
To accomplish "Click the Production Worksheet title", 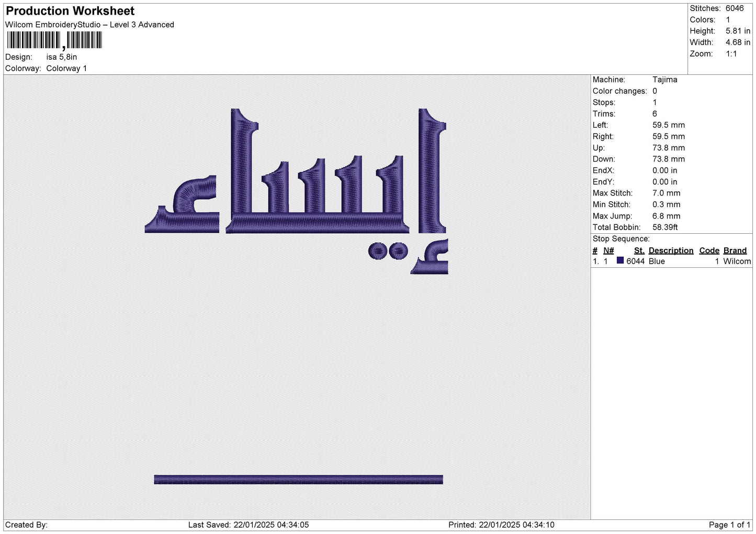I will pos(70,11).
